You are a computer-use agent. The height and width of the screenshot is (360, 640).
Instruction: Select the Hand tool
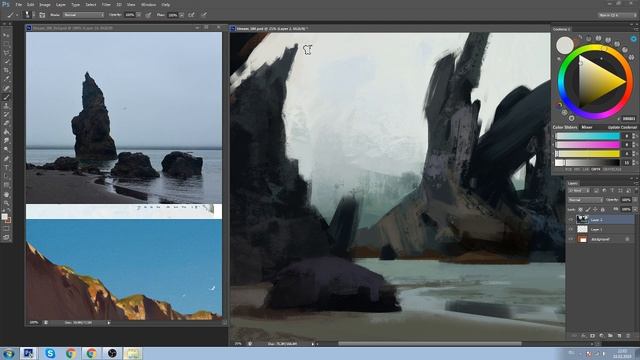pyautogui.click(x=6, y=194)
